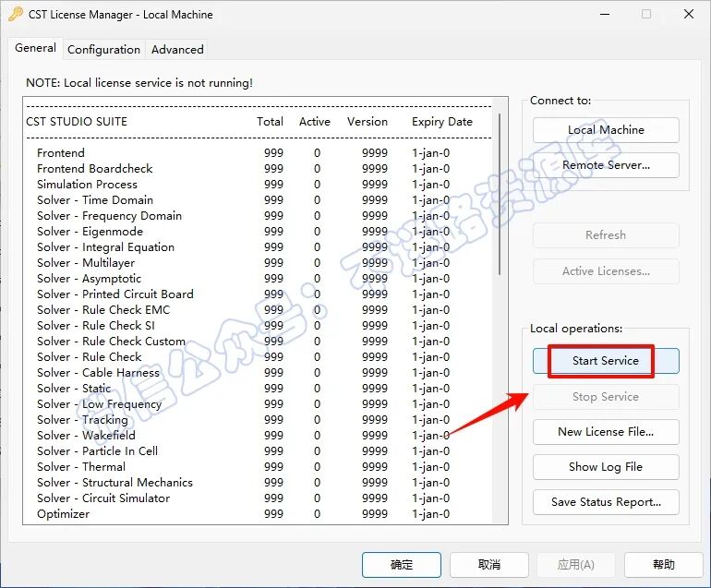
Task: Click the Remote Server... button
Action: pos(606,165)
